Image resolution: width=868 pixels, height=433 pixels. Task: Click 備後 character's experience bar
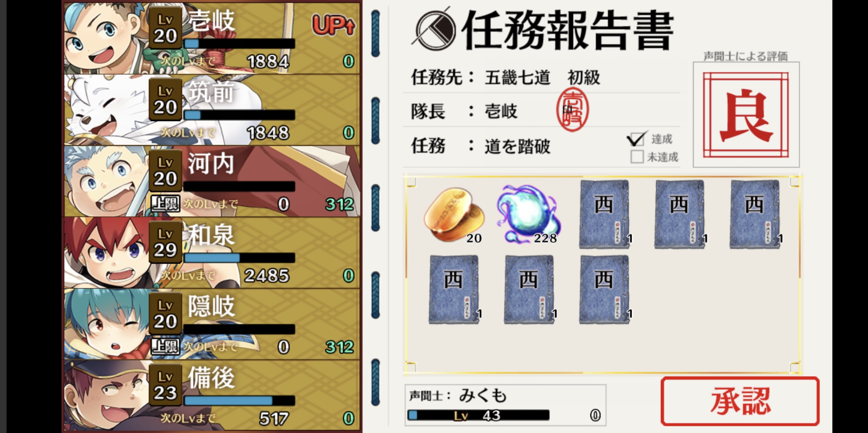click(x=239, y=400)
